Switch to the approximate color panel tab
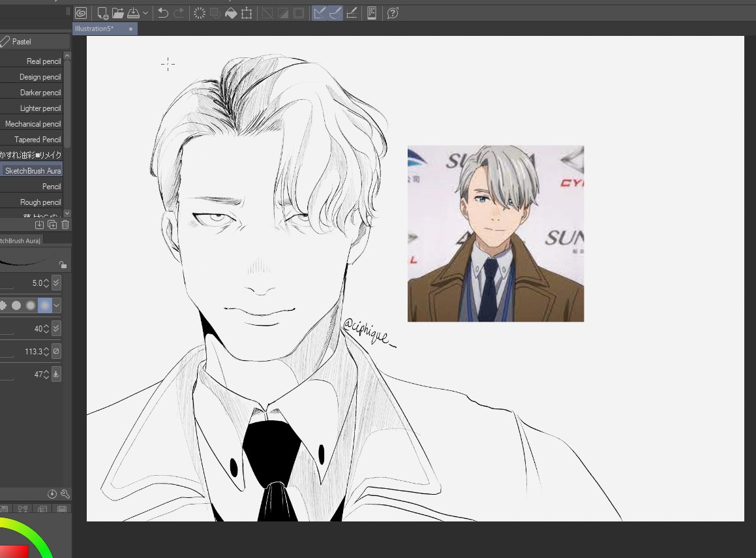Viewport: 756px width, 558px height. pyautogui.click(x=42, y=509)
